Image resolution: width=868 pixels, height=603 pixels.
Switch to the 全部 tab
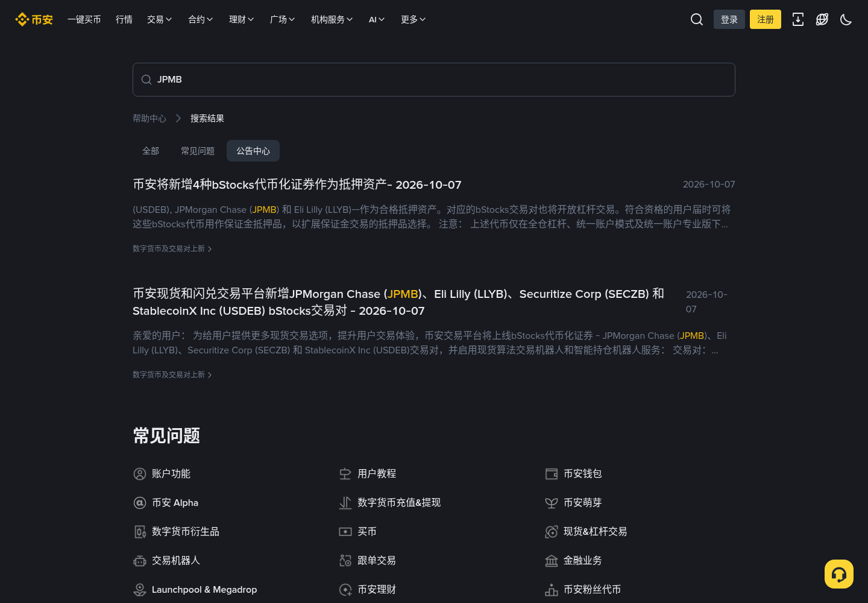[151, 151]
